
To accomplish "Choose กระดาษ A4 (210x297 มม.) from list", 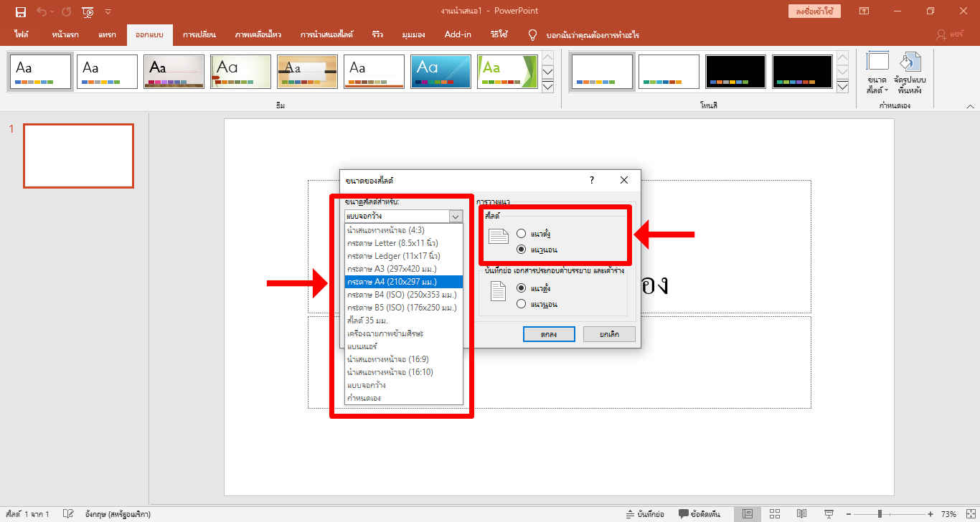I will [x=404, y=282].
